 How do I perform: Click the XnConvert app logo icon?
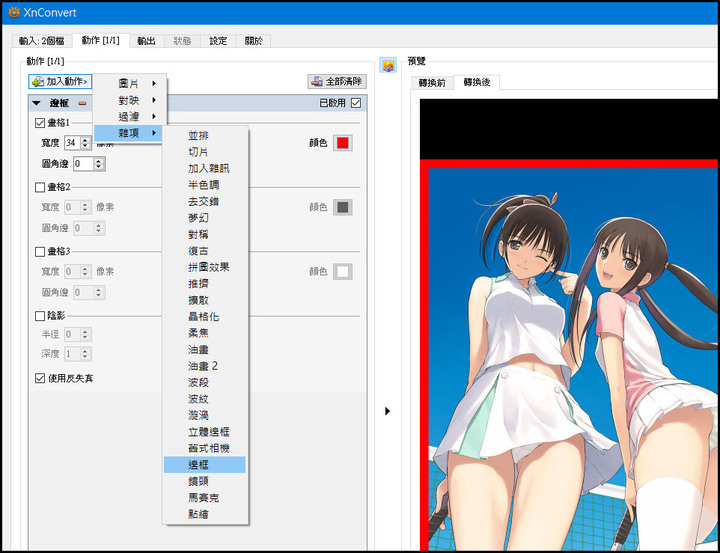point(14,12)
